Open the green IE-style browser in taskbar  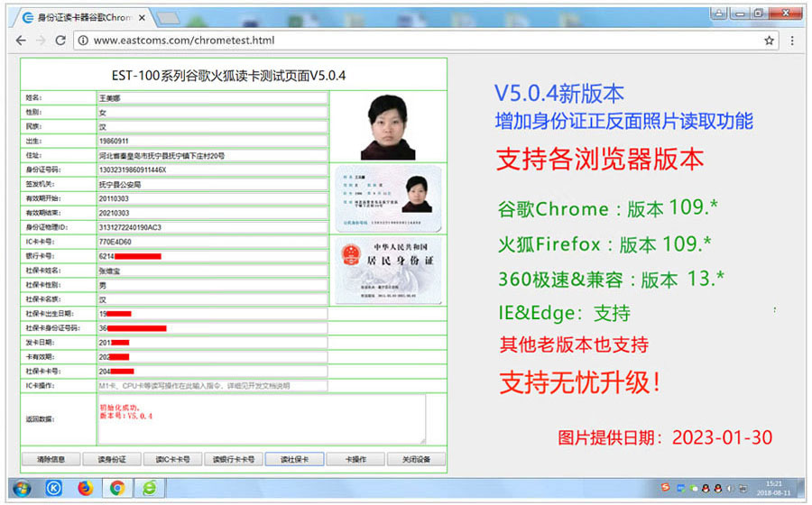click(x=149, y=489)
